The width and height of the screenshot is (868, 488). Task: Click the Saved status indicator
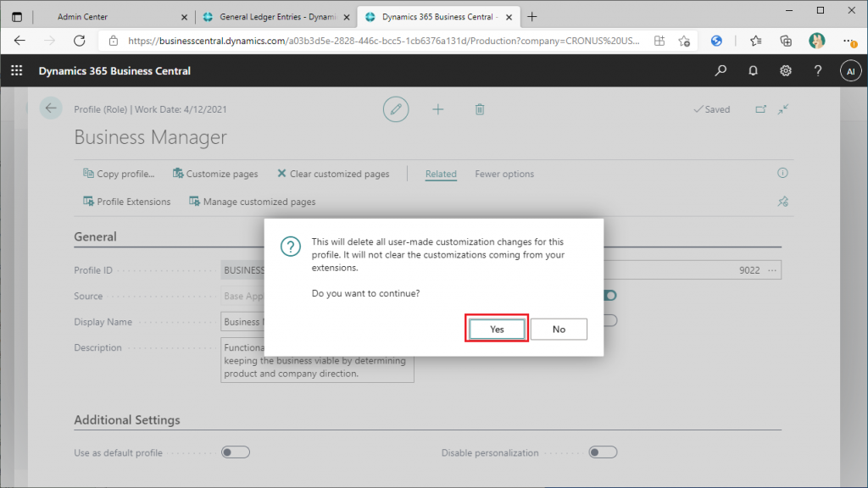coord(712,109)
